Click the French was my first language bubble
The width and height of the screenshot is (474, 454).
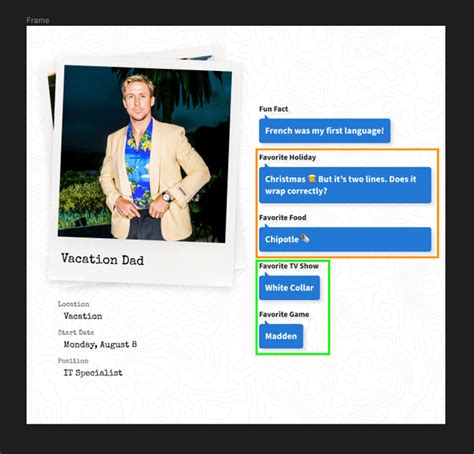(x=325, y=130)
